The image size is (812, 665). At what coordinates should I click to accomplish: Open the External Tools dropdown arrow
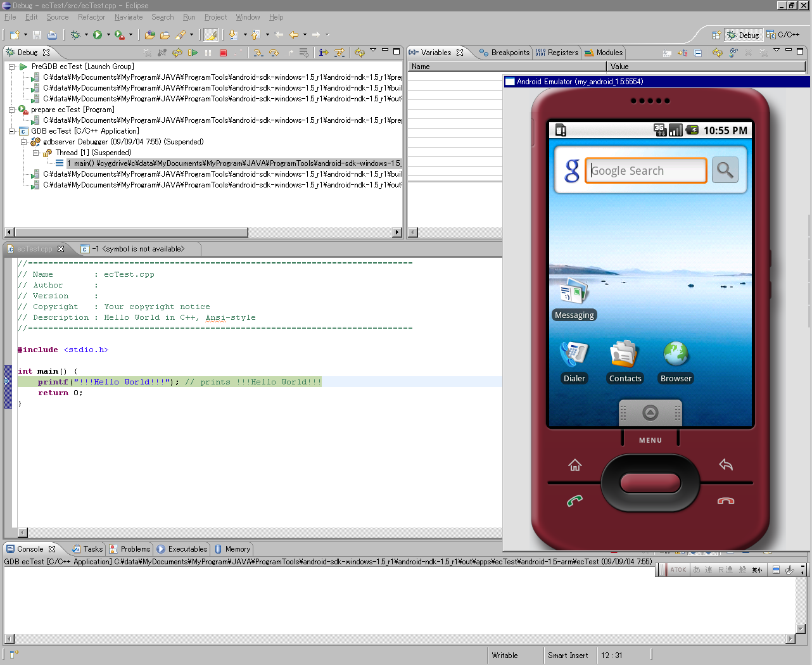click(130, 35)
